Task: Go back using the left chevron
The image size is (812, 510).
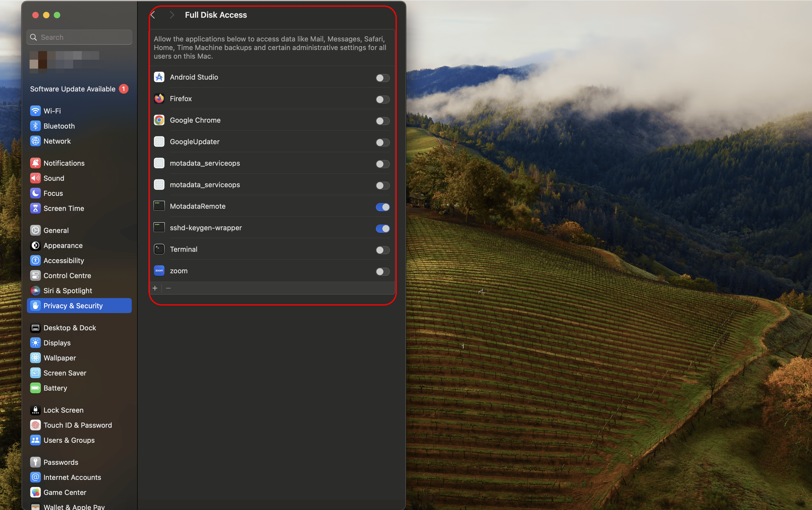Action: pos(153,15)
